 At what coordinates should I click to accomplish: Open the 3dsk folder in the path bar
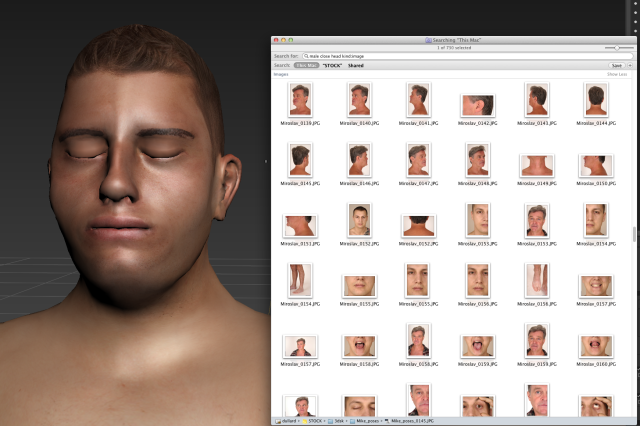point(336,421)
